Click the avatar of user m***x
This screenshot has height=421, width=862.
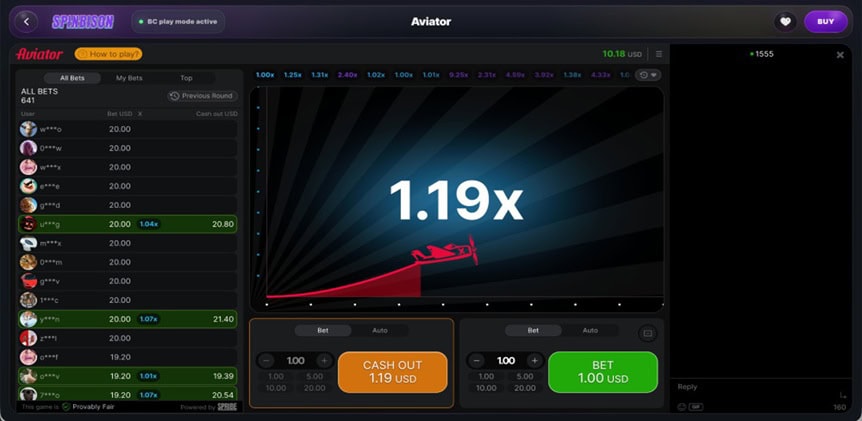click(x=29, y=243)
